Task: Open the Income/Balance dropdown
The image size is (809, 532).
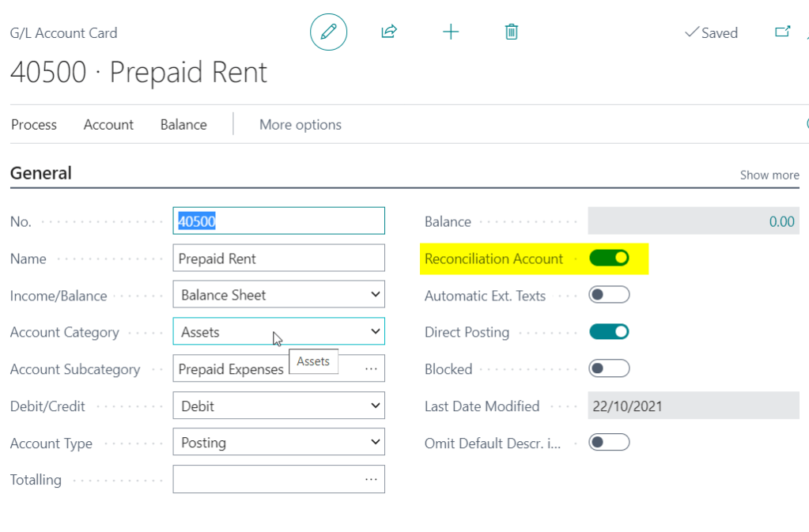Action: click(x=278, y=295)
